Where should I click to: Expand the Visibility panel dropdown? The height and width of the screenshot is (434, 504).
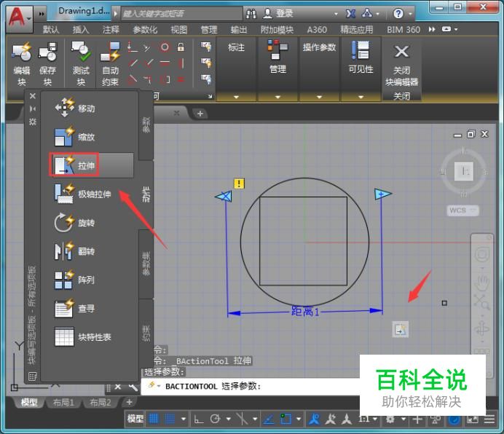pos(361,97)
